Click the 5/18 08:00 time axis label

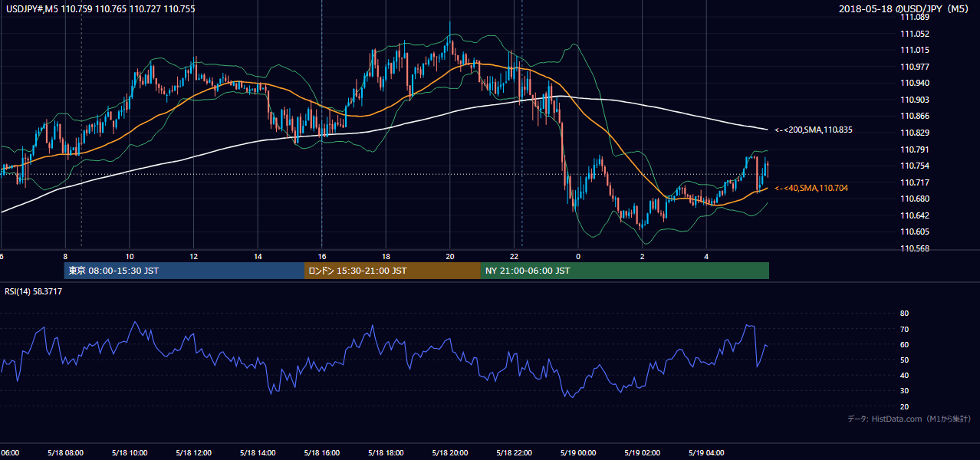point(64,453)
